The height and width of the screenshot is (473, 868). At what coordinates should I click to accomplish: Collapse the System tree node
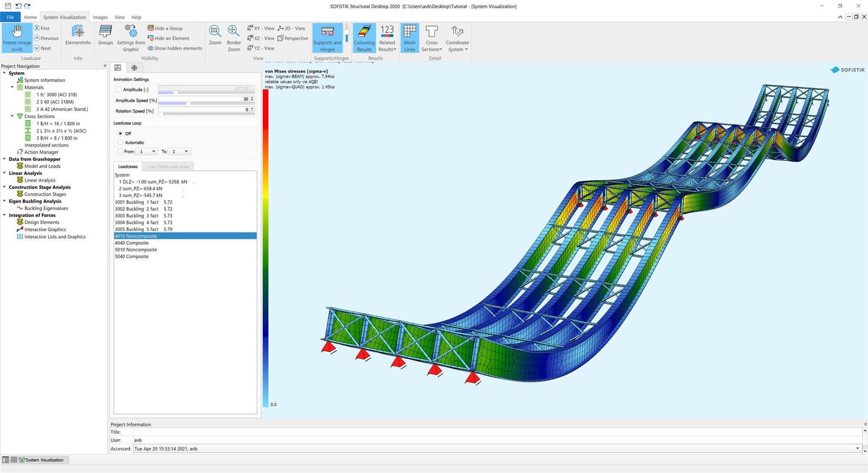[x=4, y=73]
